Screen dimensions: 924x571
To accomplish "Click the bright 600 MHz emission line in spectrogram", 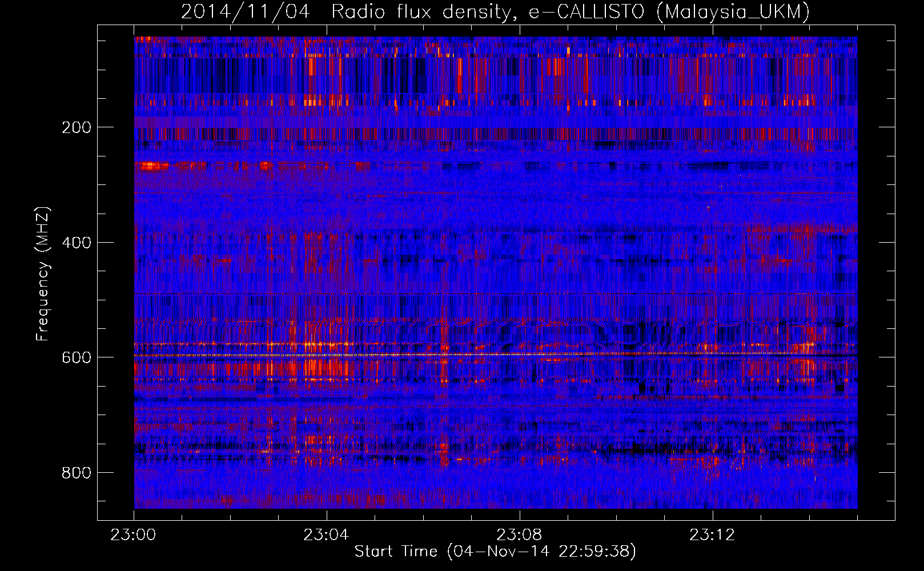I will 496,355.
